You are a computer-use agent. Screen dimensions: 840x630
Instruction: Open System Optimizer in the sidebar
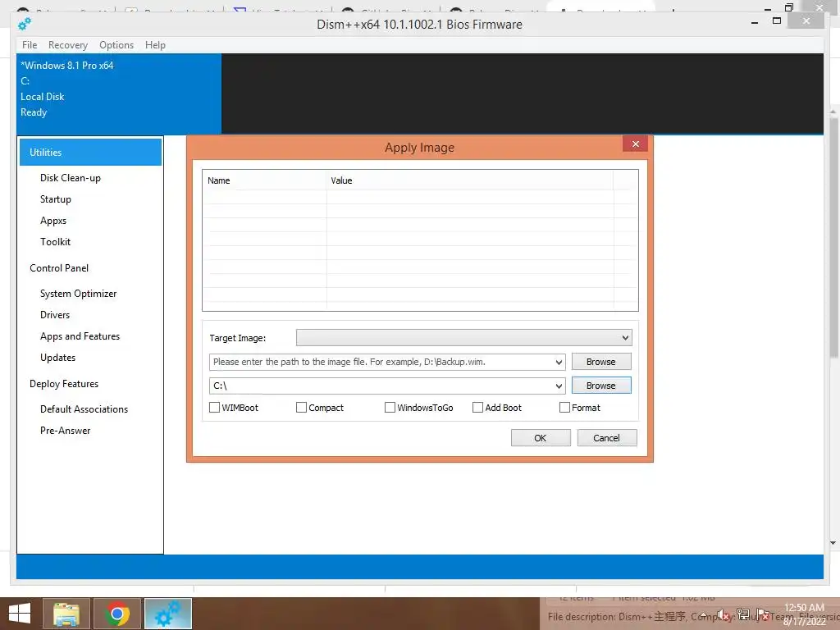[x=78, y=294]
